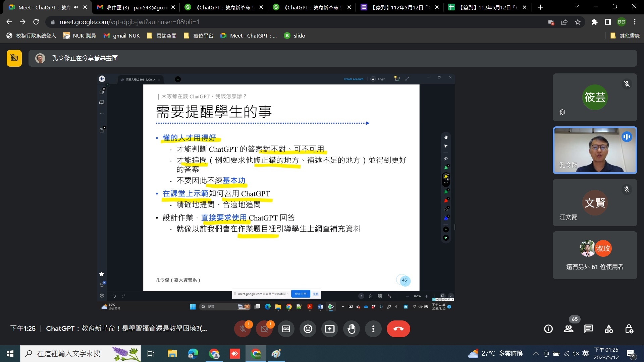Open Chrome three-dot menu

pos(635,22)
